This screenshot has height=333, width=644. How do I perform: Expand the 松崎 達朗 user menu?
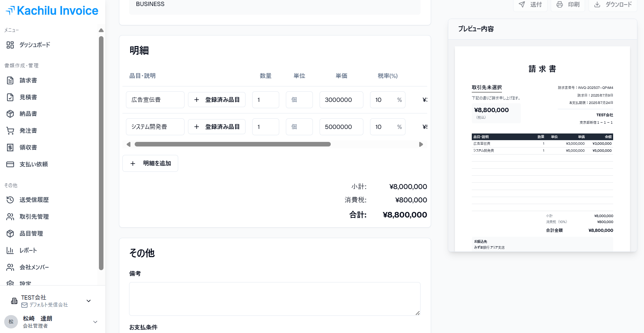click(x=95, y=322)
